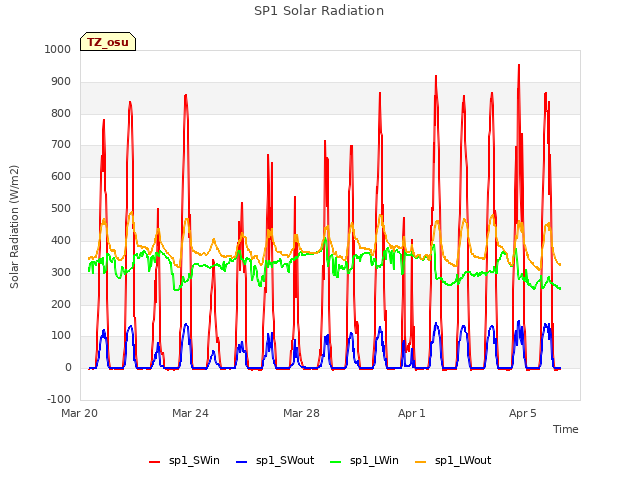
Task: Toggle the sp1_LWout legend entry
Action: coord(453,461)
